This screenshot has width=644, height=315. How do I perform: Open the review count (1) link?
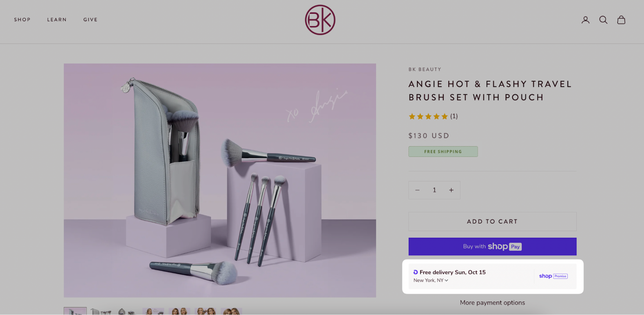(x=454, y=116)
